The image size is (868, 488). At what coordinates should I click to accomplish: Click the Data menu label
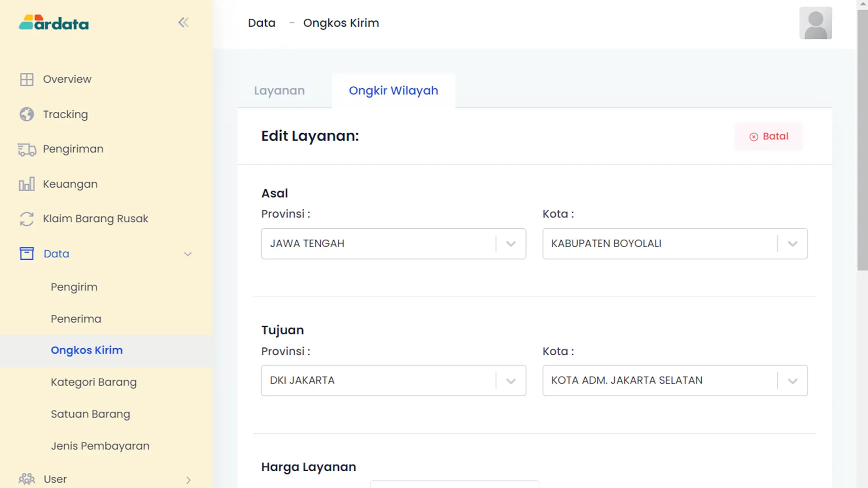(57, 254)
